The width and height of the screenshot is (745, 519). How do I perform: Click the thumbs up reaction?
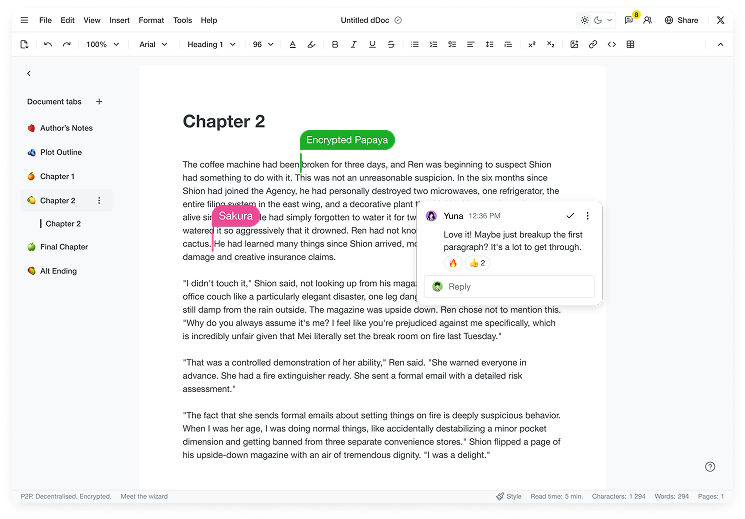point(478,263)
